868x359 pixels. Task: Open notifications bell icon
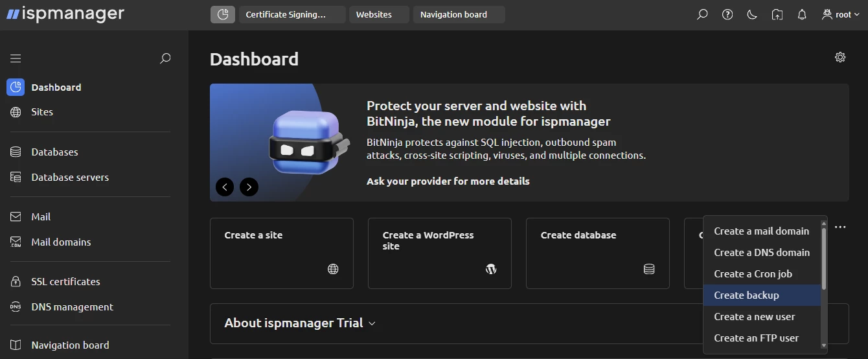click(802, 14)
